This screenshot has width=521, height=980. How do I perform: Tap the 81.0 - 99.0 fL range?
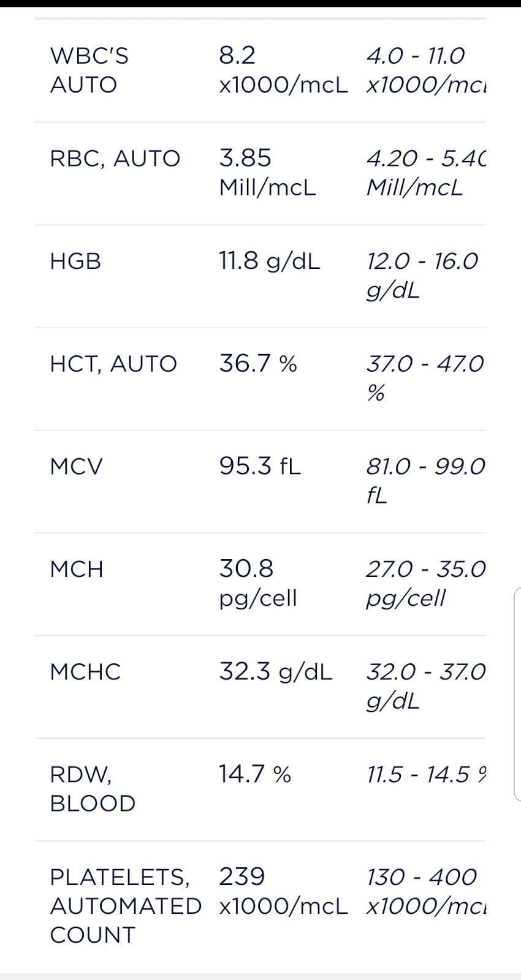point(426,481)
